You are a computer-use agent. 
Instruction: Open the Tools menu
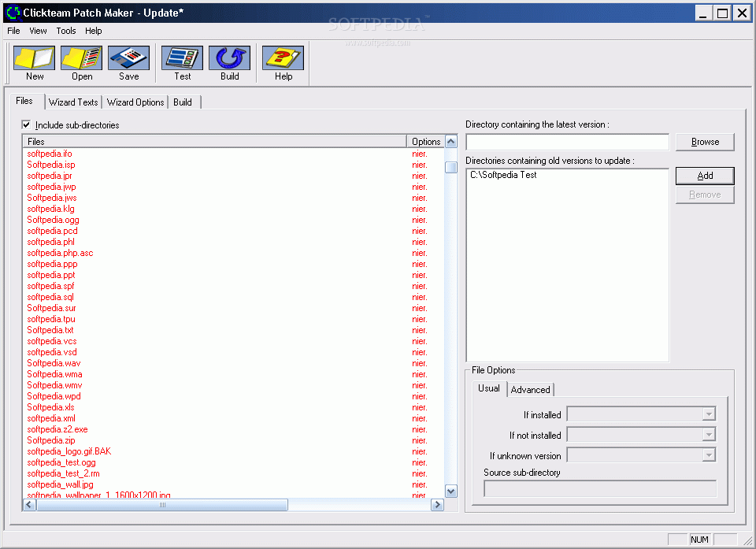point(66,31)
